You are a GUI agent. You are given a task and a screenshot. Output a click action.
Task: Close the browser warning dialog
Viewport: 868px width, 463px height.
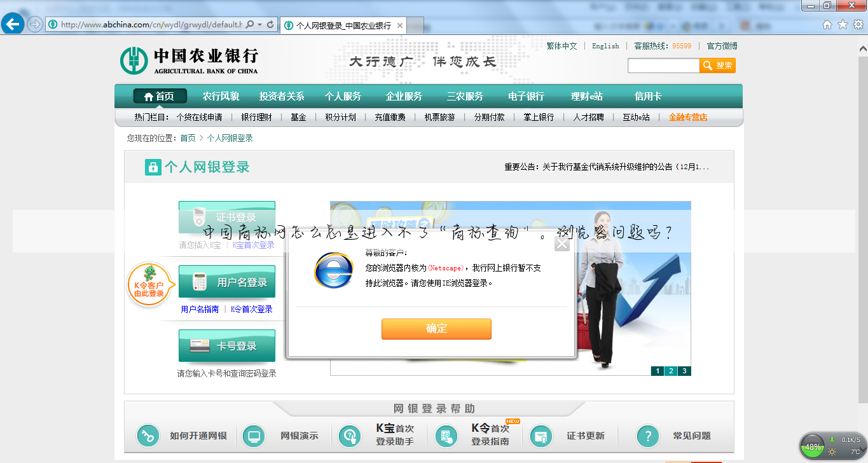coord(561,244)
